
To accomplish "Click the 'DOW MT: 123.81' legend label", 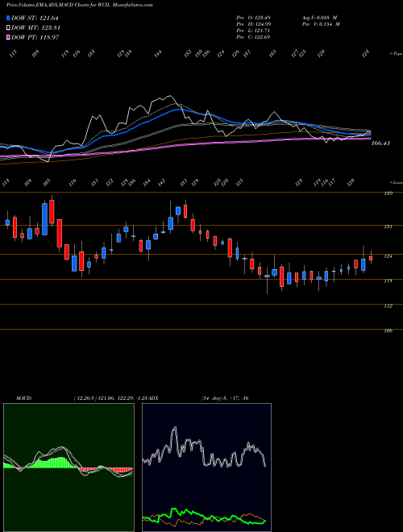I will point(35,28).
